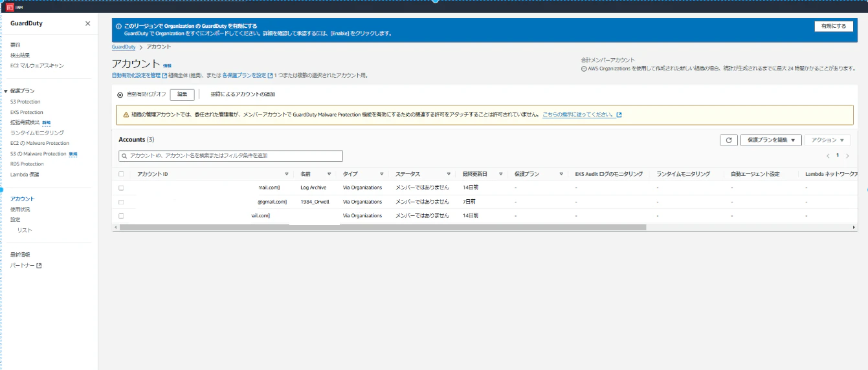Sort by the アカウント ID column arrow
The image size is (868, 370).
(287, 174)
